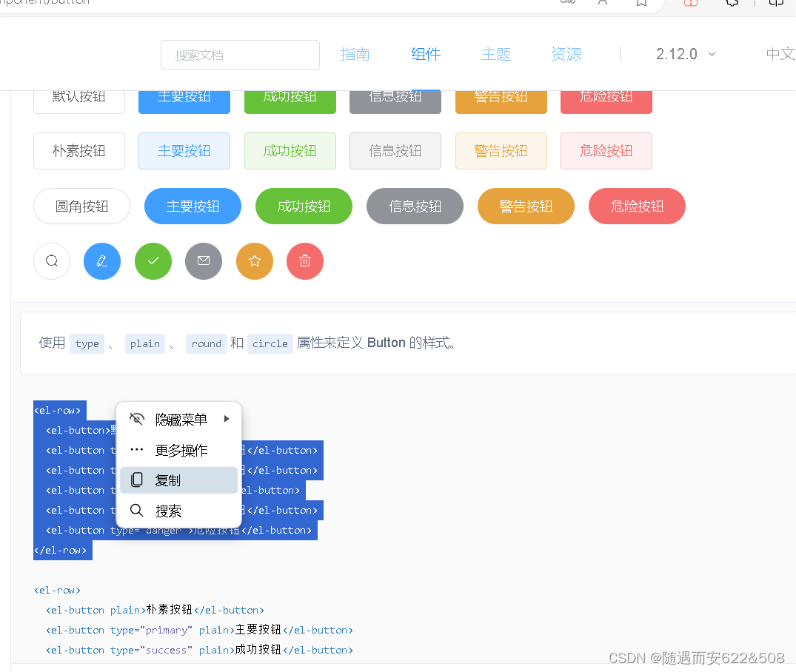The image size is (796, 672).
Task: Open browser extensions via the puzzle piece icon
Action: pos(732,4)
